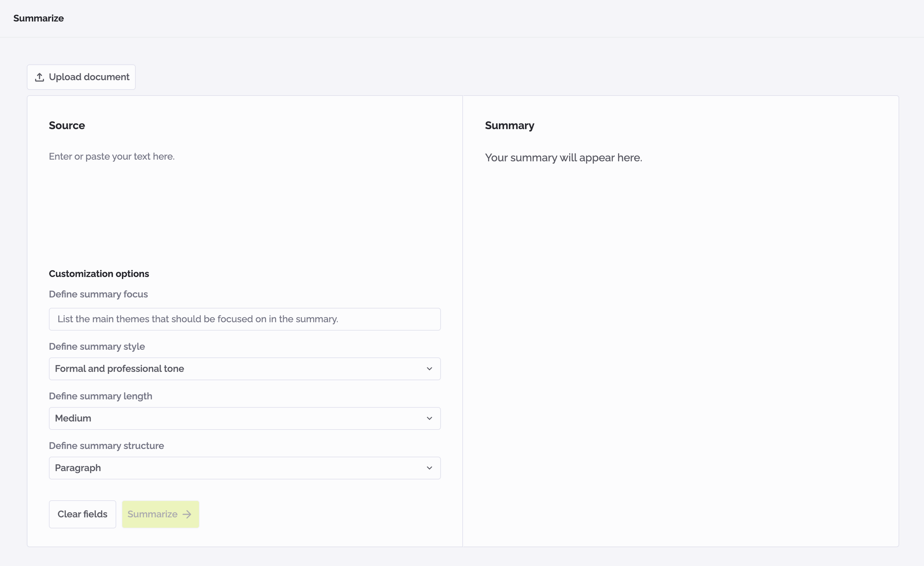Click the chevron on the summary length dropdown
The height and width of the screenshot is (566, 924).
point(430,418)
